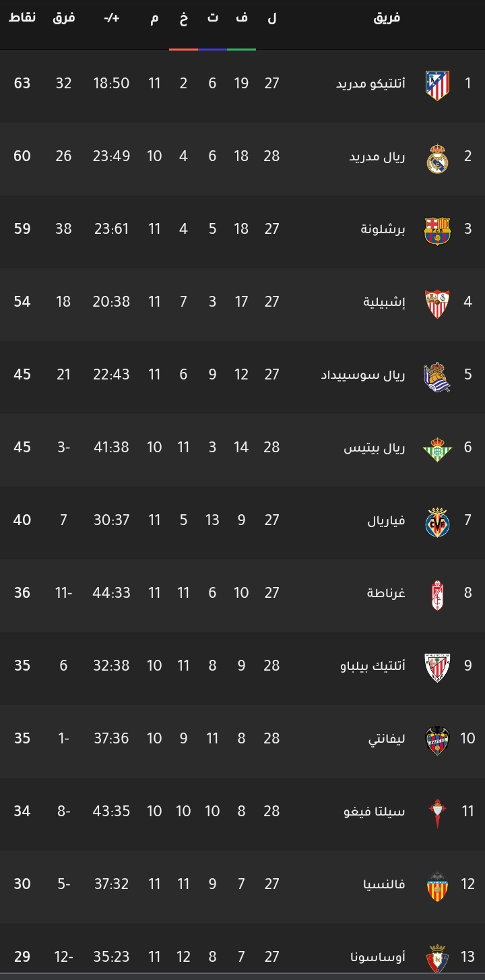Viewport: 485px width, 980px height.
Task: Tap the Real Betis club crest
Action: click(x=437, y=450)
